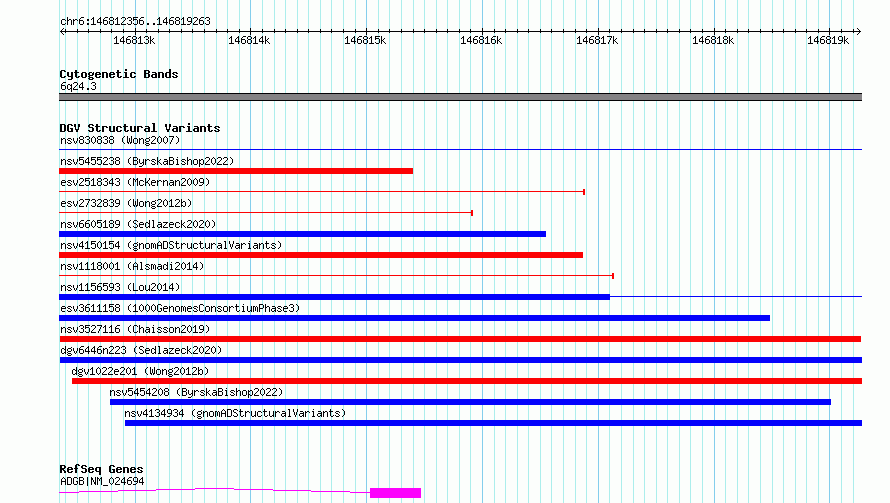Open variant nsv5455238 (ByrskaBishop2022) label

[147, 161]
